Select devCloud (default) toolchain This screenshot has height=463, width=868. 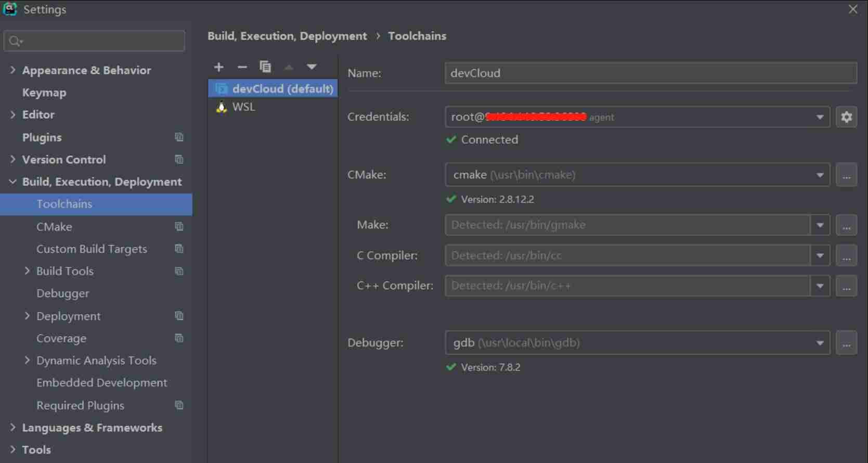coord(273,88)
